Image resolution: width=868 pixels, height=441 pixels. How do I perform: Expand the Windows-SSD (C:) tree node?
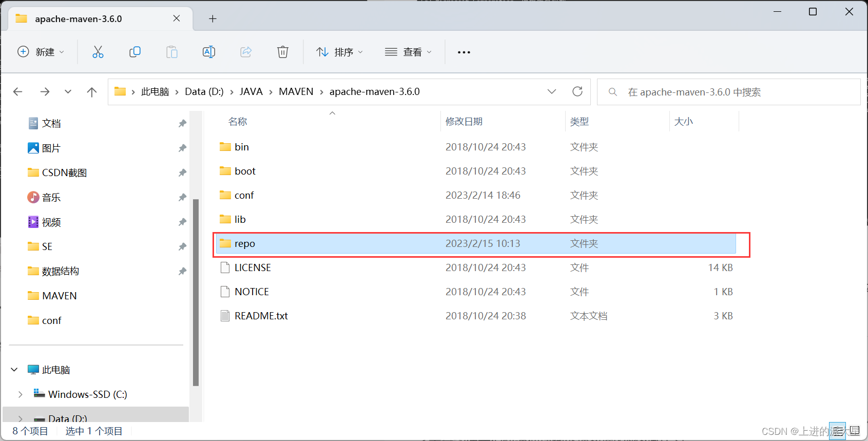pyautogui.click(x=20, y=394)
